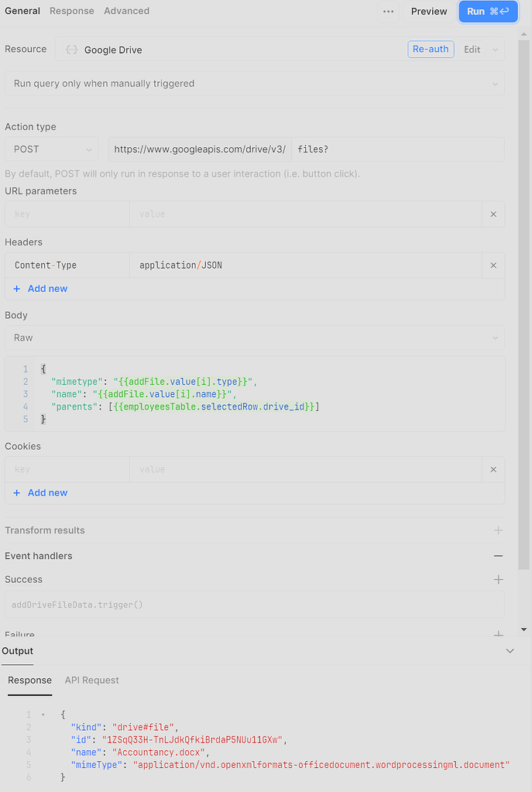
Task: Collapse the Event handlers section
Action: [498, 556]
